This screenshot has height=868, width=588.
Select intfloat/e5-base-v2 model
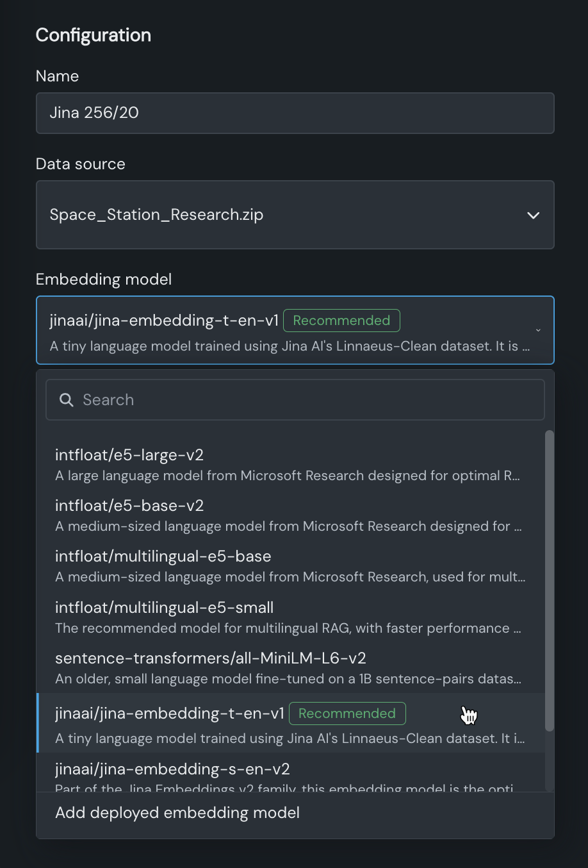pos(288,515)
